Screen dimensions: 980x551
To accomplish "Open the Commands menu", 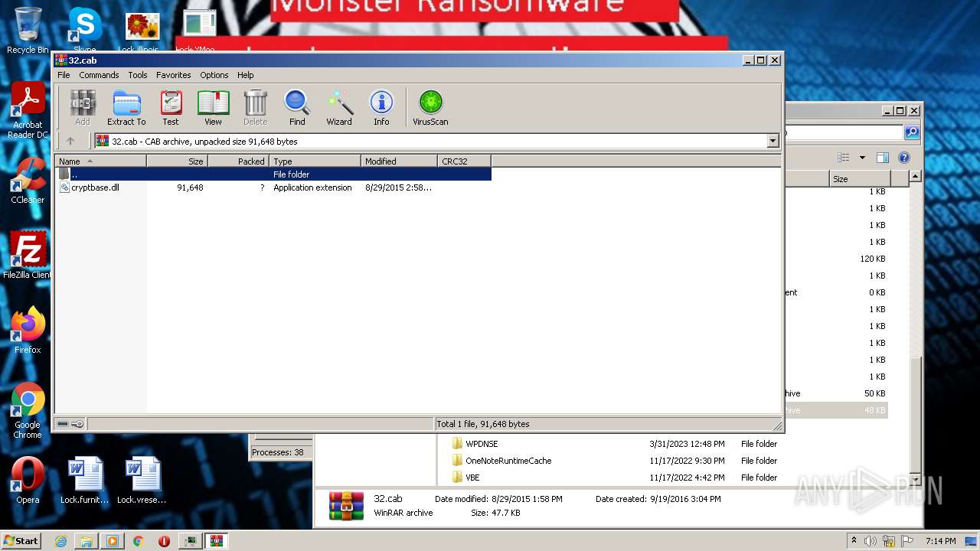I will [x=99, y=75].
